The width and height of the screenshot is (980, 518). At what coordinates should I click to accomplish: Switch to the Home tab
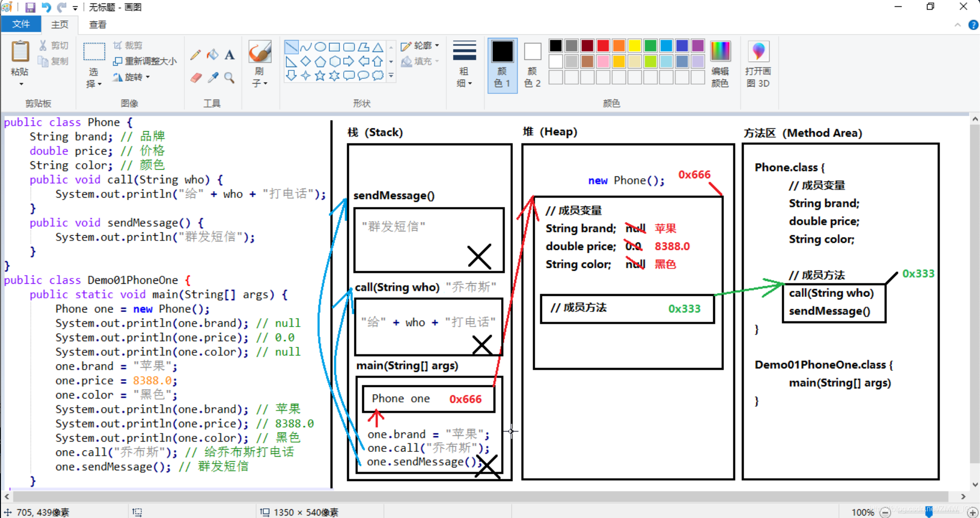(60, 24)
